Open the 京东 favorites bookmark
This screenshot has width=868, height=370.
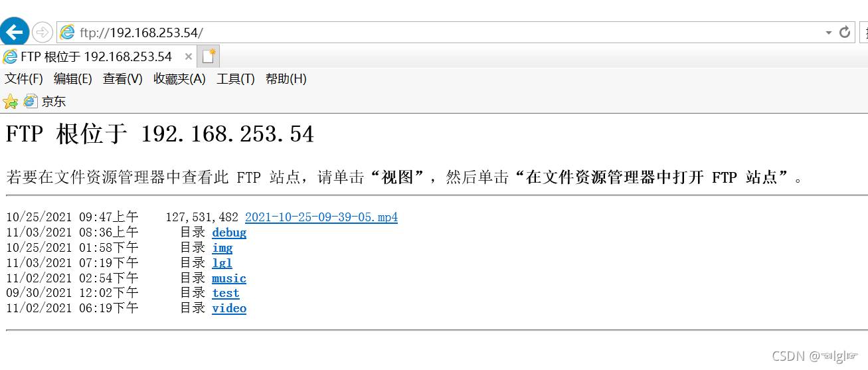pyautogui.click(x=45, y=102)
